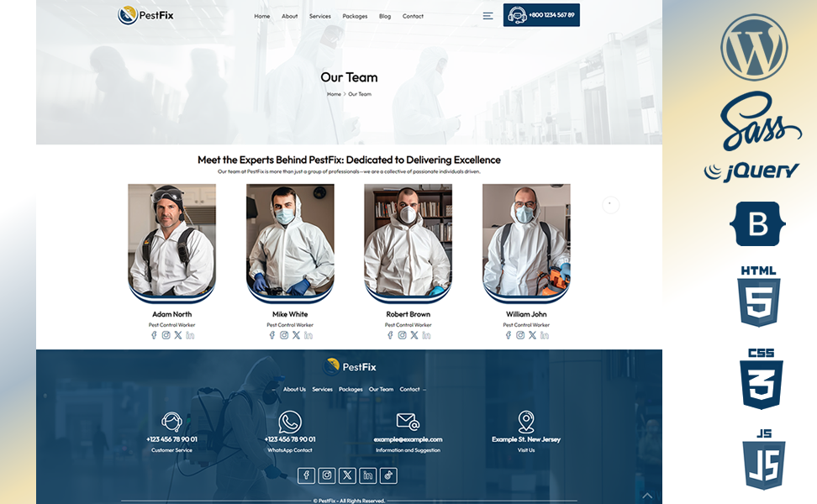Open the Our Team link in footer
The height and width of the screenshot is (504, 817).
381,390
